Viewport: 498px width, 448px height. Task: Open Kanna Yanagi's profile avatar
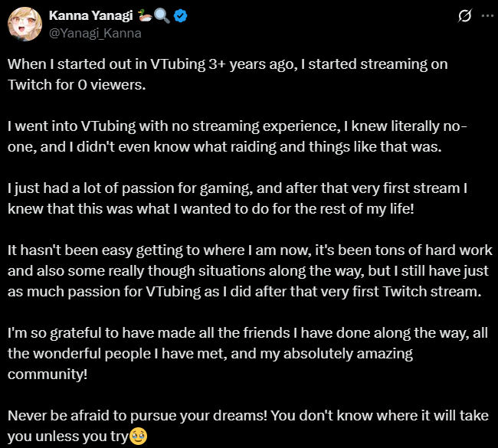coord(25,25)
